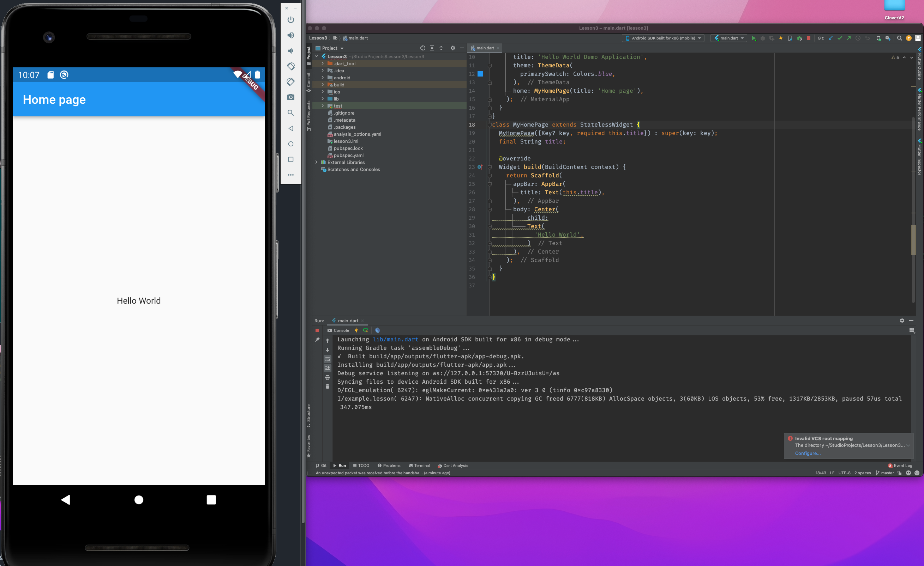Stop the running app with red square in top toolbar

[809, 38]
